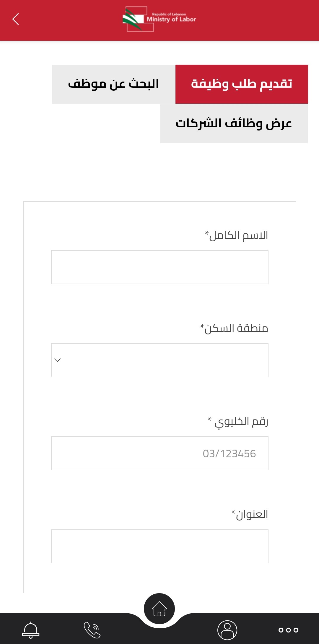Tap the phone call icon
319x644 pixels.
[92, 630]
